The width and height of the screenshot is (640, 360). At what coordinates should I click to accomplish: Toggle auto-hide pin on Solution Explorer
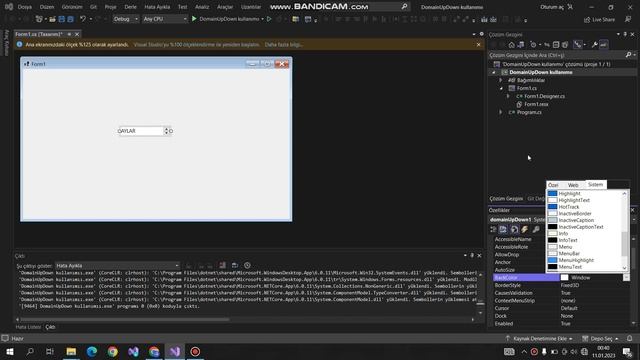click(x=625, y=34)
